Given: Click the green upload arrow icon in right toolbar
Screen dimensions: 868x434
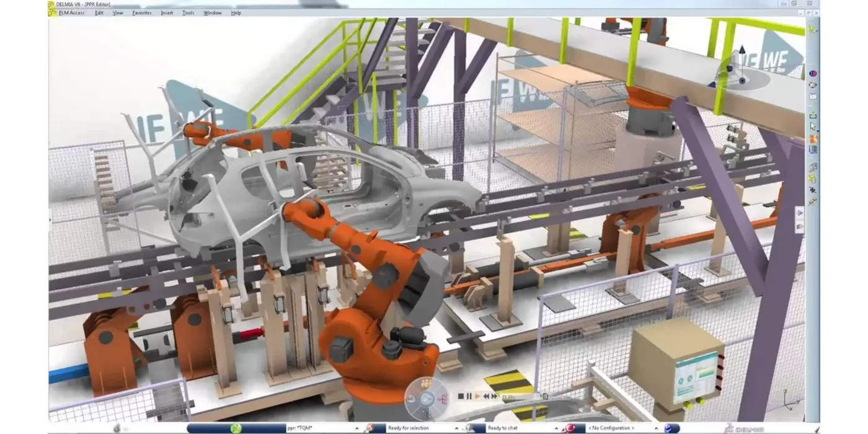Looking at the screenshot, I should point(813,115).
